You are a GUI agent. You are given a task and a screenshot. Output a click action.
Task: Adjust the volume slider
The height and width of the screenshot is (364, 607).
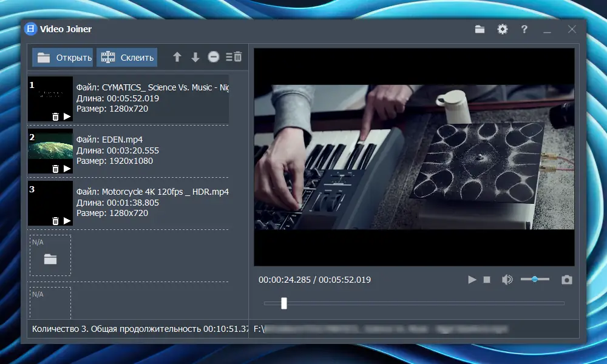(x=535, y=279)
